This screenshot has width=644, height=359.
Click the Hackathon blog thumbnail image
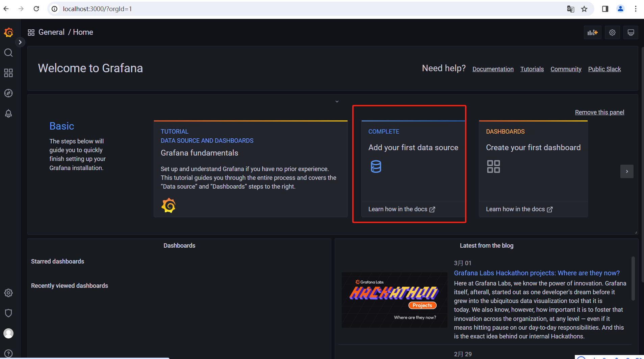click(394, 300)
